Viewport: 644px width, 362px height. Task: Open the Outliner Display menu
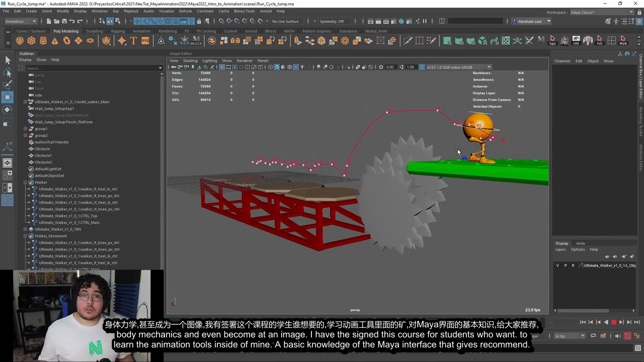click(25, 60)
